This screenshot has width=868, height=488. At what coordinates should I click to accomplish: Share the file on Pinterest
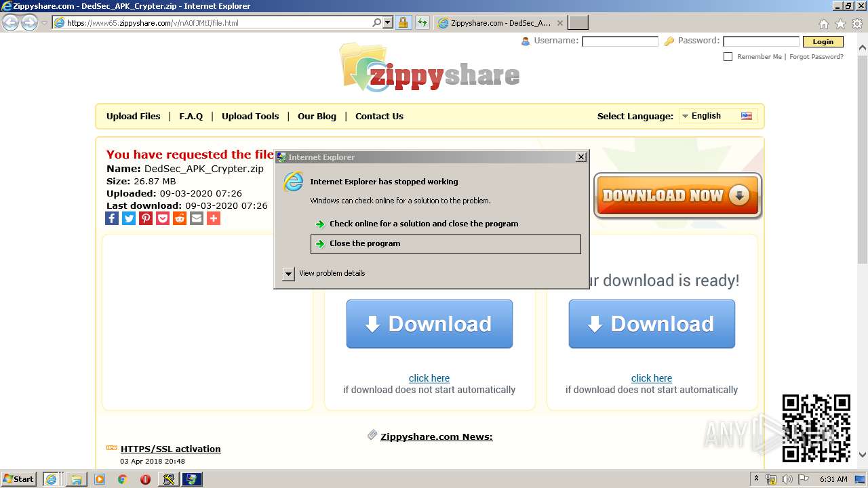(146, 218)
